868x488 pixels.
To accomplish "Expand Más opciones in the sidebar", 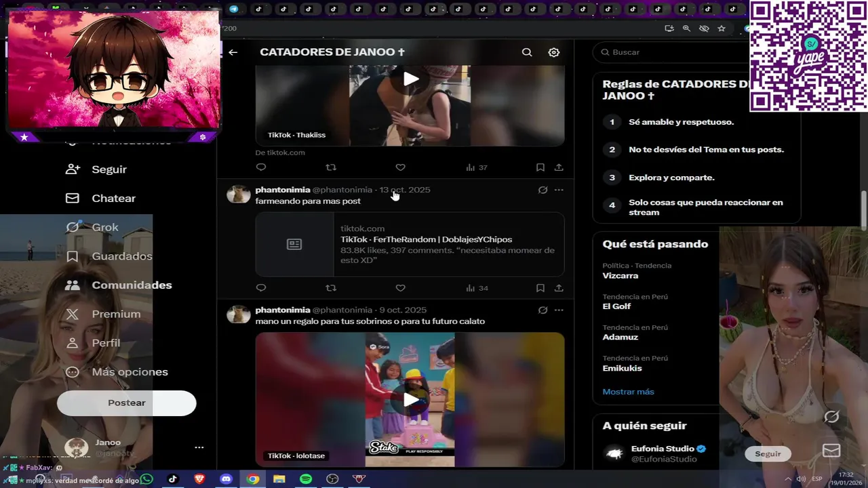I will click(117, 372).
